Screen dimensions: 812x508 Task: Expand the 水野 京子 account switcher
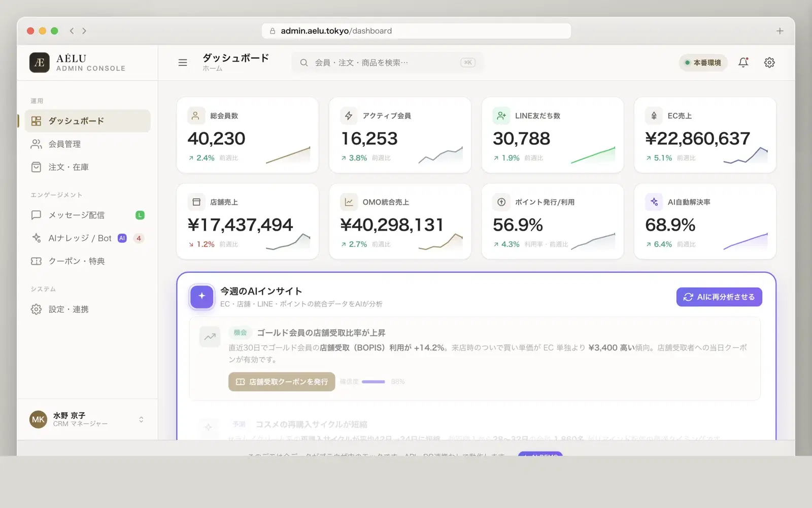tap(141, 420)
